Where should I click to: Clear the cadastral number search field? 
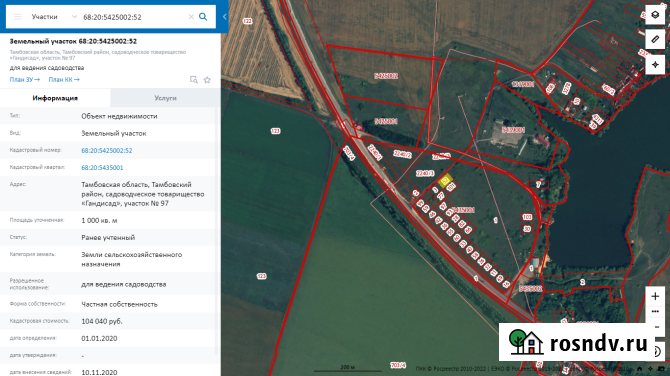pyautogui.click(x=191, y=17)
